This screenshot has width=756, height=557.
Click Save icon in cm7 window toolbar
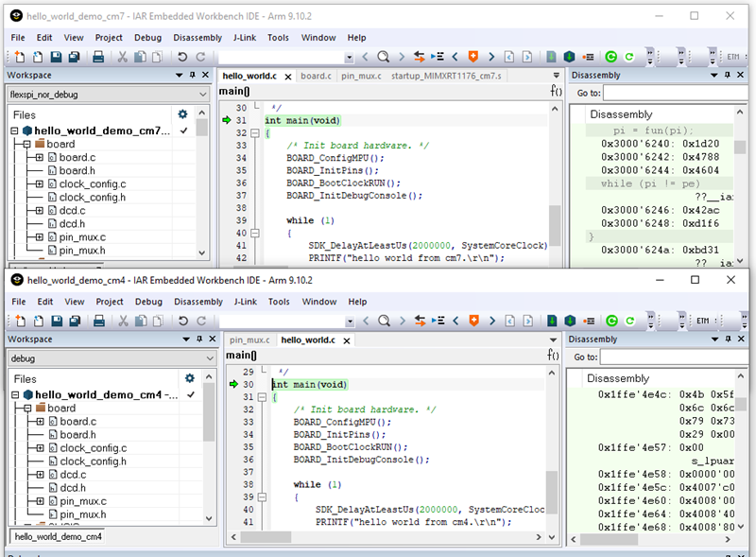(x=56, y=57)
